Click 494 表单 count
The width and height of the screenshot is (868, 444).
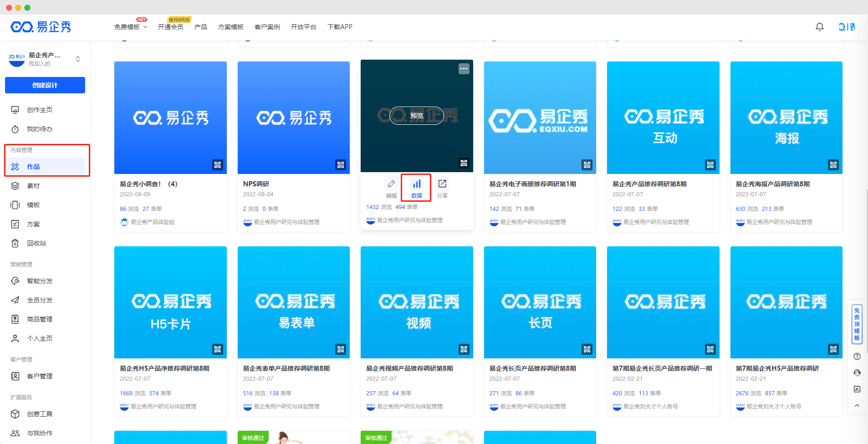click(407, 207)
